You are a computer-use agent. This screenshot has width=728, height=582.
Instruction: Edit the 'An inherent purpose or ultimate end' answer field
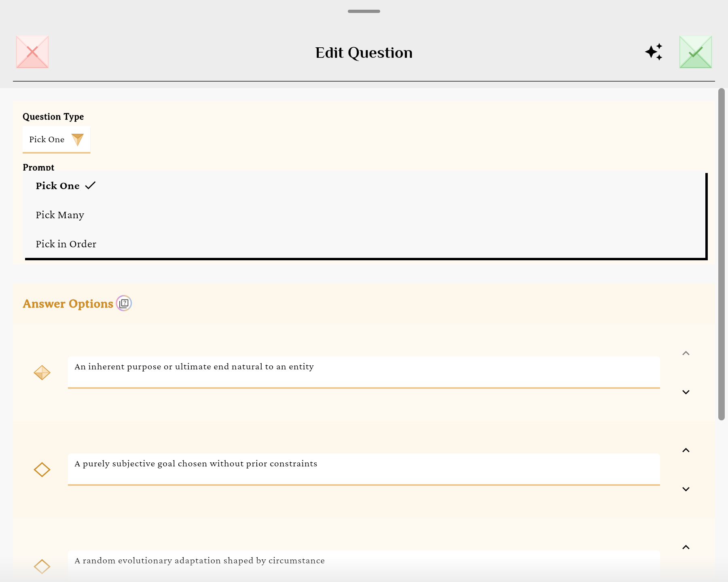(x=364, y=372)
